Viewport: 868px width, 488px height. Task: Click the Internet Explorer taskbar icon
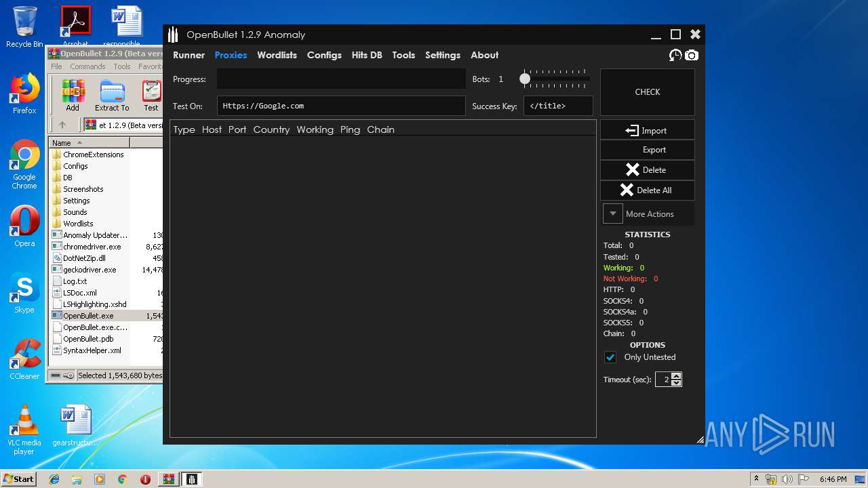(x=54, y=479)
